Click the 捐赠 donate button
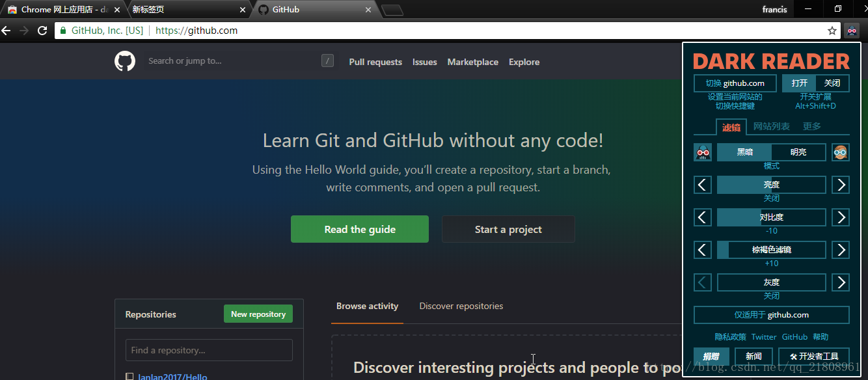This screenshot has width=868, height=380. pyautogui.click(x=711, y=357)
